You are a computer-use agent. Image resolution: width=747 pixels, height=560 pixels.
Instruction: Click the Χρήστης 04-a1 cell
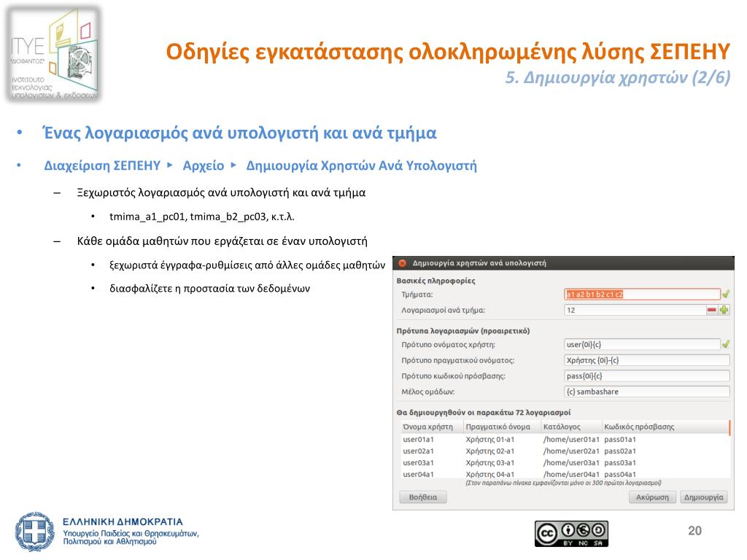(x=489, y=474)
